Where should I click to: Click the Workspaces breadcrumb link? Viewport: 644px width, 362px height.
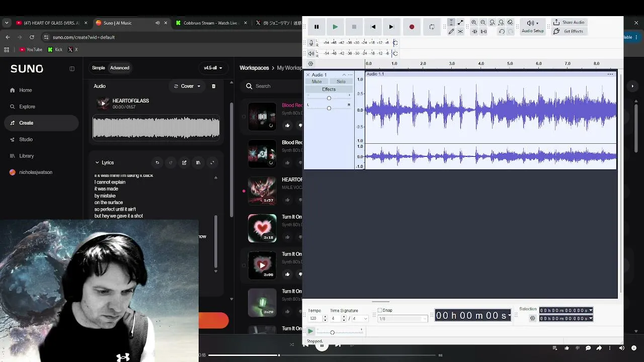[254, 68]
